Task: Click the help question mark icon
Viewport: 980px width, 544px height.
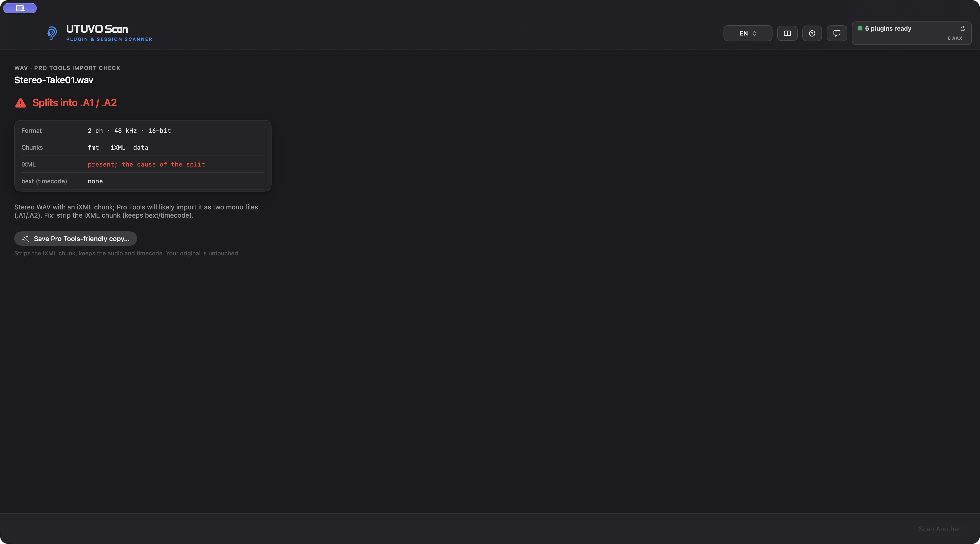Action: pyautogui.click(x=812, y=33)
